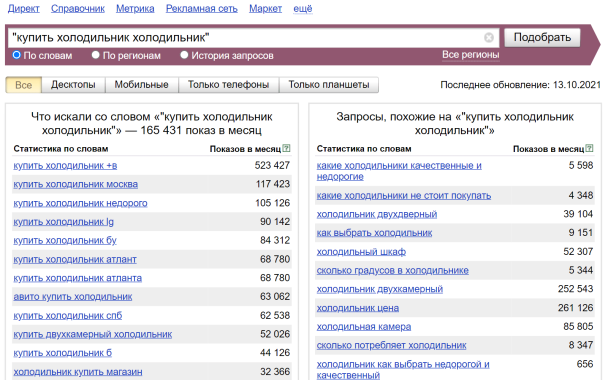Open "какие холодильники качественные и недорогие" query
608x380 pixels.
click(x=399, y=171)
